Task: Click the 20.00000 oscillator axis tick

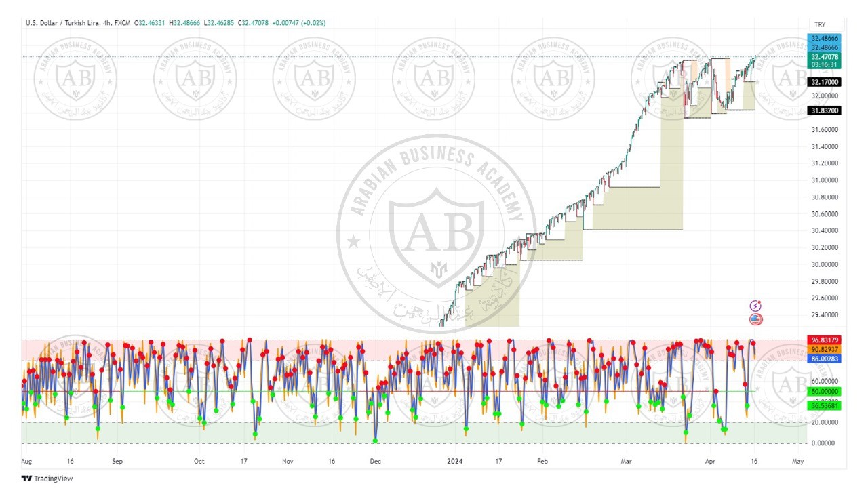Action: coord(825,422)
